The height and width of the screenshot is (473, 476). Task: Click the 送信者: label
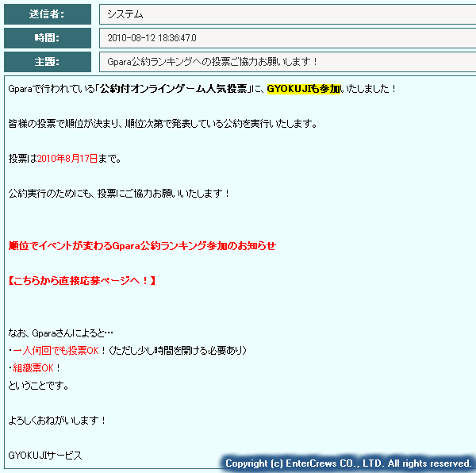click(x=48, y=14)
